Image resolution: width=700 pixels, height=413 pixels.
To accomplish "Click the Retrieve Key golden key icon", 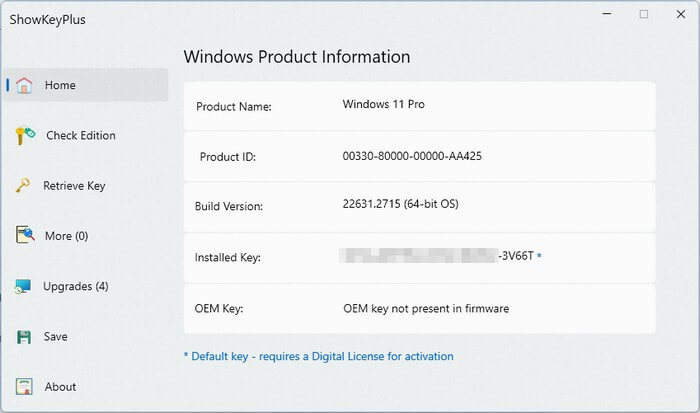I will pyautogui.click(x=23, y=186).
